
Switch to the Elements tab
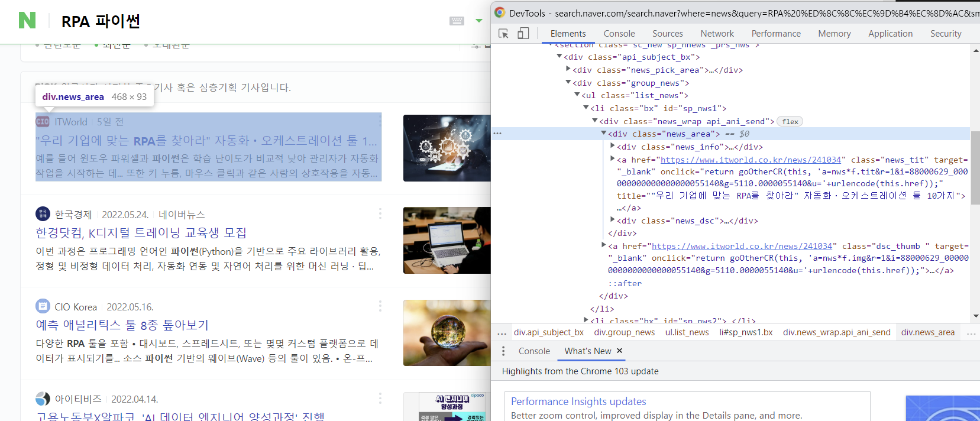[x=568, y=34]
